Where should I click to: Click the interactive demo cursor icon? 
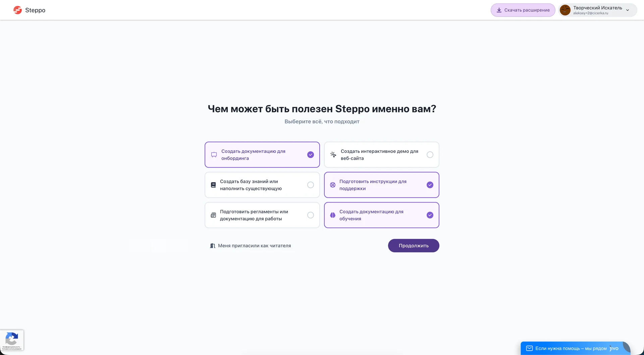(x=333, y=155)
